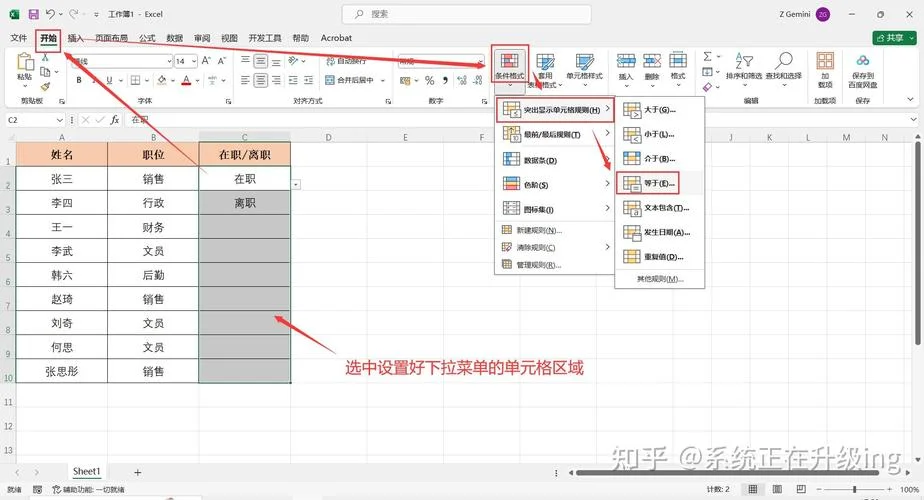Increase font size with larger A icon
The width and height of the screenshot is (924, 500).
206,61
